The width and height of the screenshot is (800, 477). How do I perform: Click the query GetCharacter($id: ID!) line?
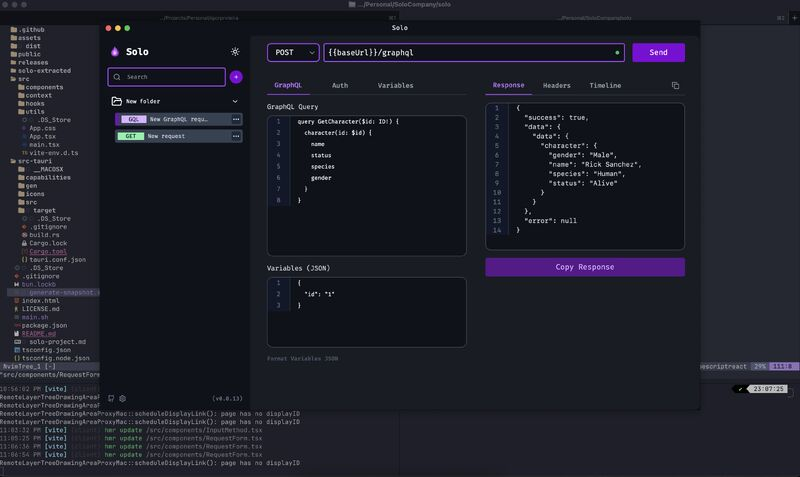pos(348,122)
